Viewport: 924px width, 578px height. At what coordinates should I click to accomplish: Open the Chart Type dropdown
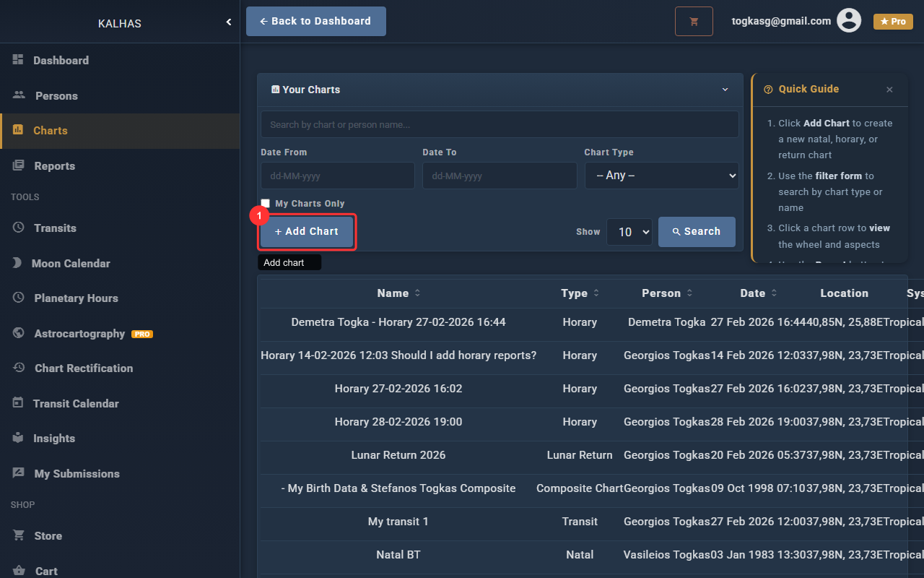pyautogui.click(x=661, y=176)
